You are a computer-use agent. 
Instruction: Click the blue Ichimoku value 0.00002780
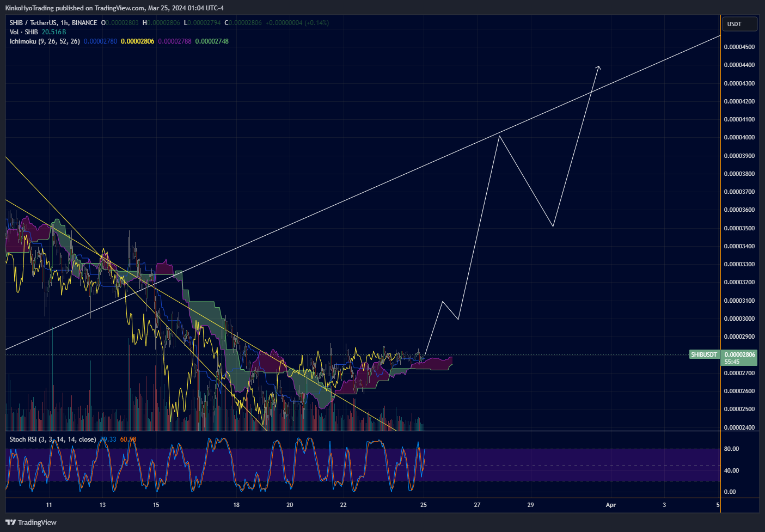[100, 41]
